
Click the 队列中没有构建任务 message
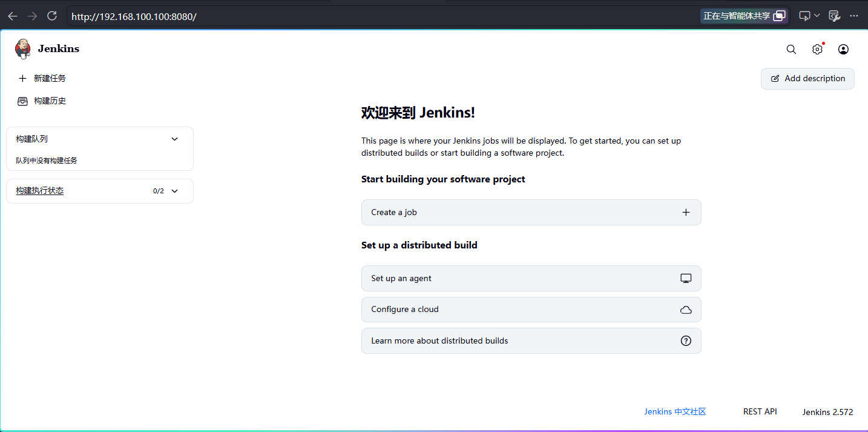[x=47, y=161]
